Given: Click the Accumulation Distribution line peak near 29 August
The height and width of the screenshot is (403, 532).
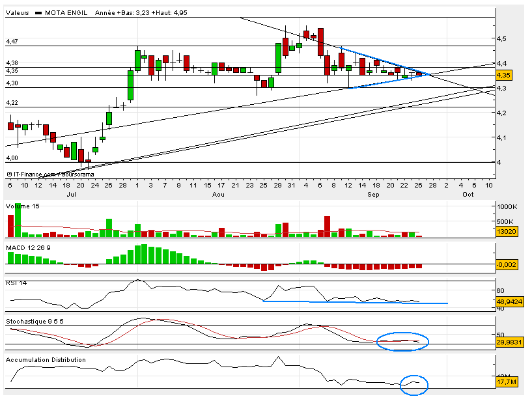Looking at the screenshot, I should [x=278, y=357].
